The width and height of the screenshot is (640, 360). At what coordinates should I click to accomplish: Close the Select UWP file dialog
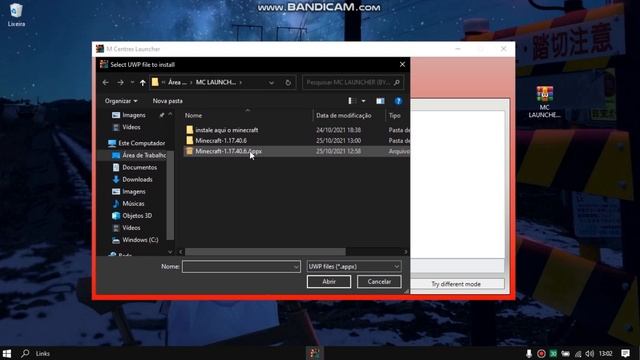402,64
